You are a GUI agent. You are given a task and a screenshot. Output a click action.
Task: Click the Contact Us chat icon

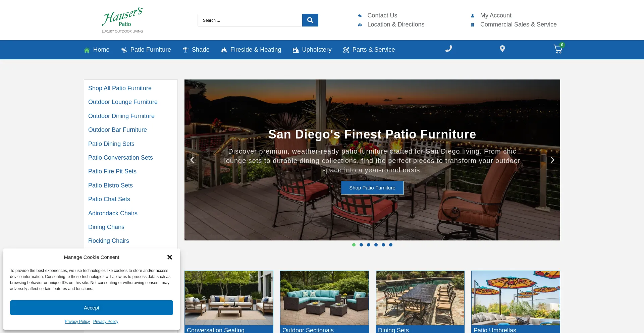click(360, 16)
